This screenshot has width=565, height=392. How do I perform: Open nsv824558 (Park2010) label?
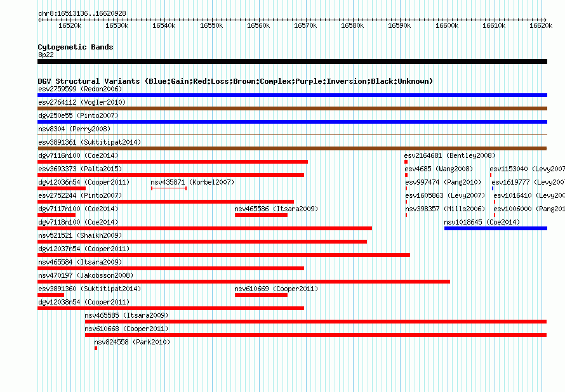pyautogui.click(x=132, y=342)
